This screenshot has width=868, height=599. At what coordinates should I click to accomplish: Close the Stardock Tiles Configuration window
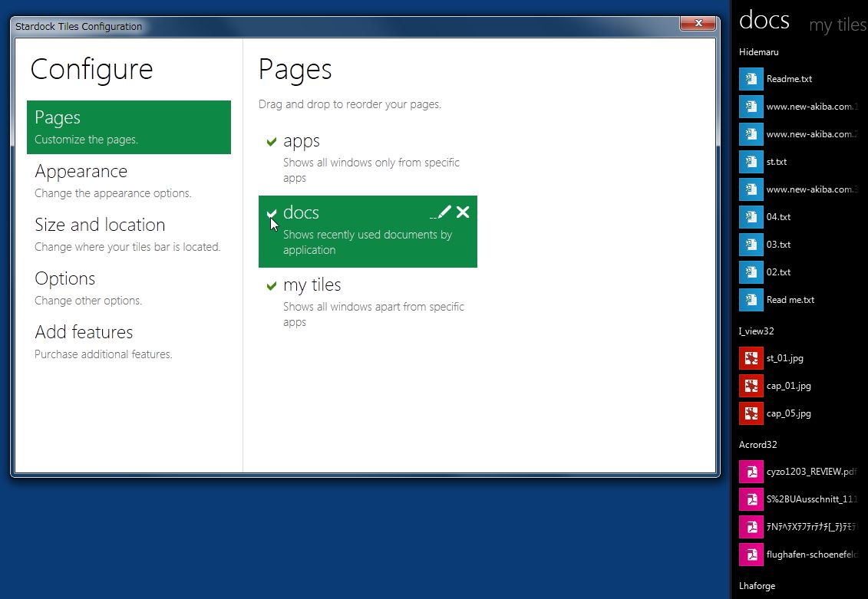click(698, 23)
